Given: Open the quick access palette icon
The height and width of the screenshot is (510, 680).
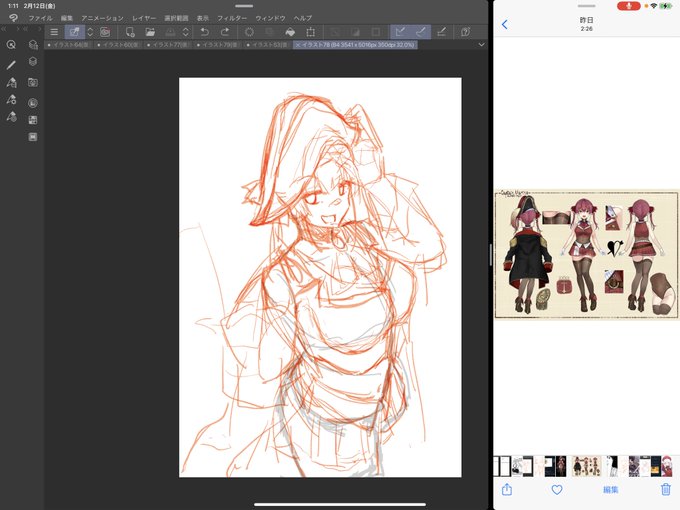Looking at the screenshot, I should tap(11, 45).
